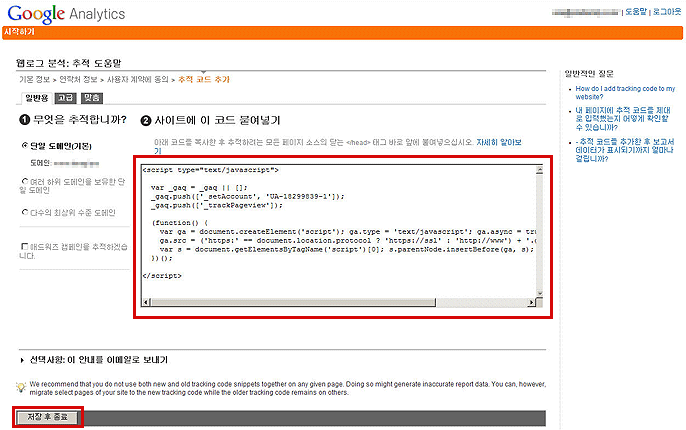Image resolution: width=686 pixels, height=430 pixels.
Task: Open the 자세히 알아보기 link
Action: coord(499,142)
